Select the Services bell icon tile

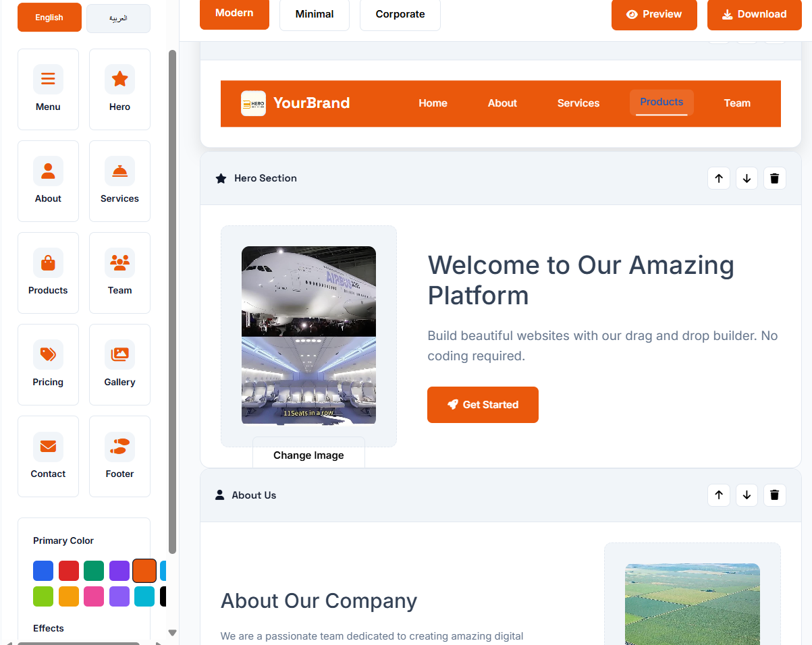[x=119, y=181]
